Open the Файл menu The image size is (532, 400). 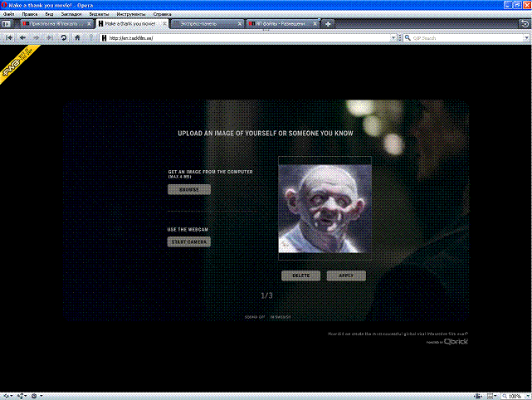[8, 14]
